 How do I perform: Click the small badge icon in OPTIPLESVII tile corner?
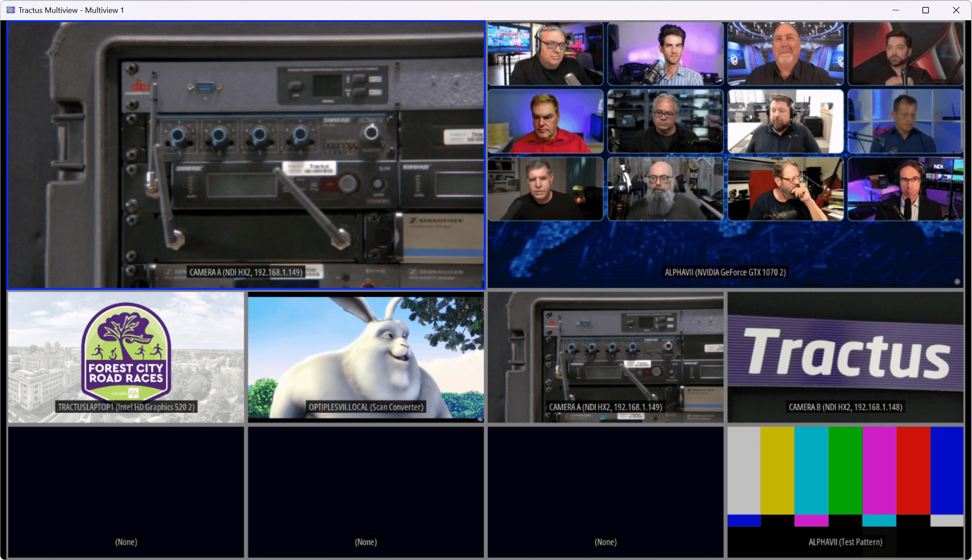point(480,419)
